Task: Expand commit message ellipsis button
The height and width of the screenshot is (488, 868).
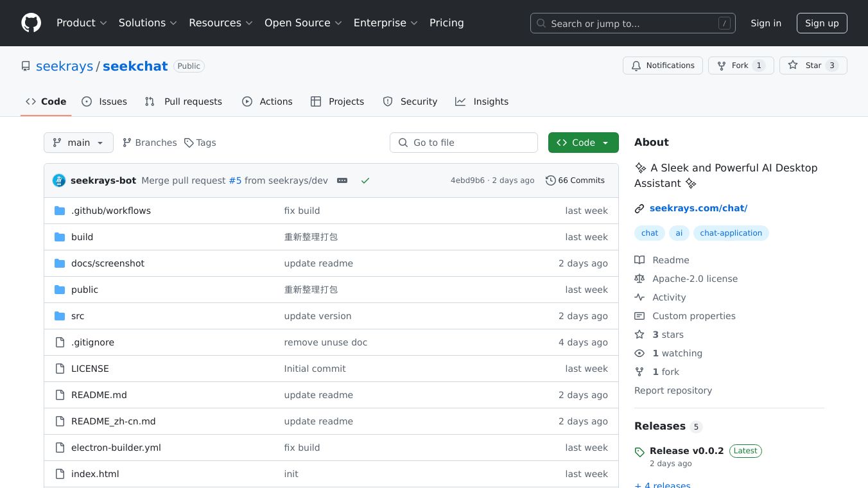Action: point(342,180)
